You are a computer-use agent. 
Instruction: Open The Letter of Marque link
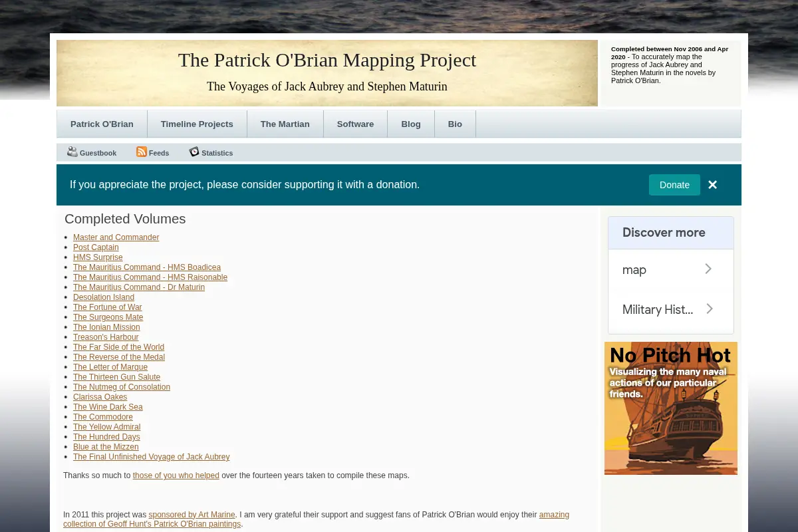[x=110, y=367]
